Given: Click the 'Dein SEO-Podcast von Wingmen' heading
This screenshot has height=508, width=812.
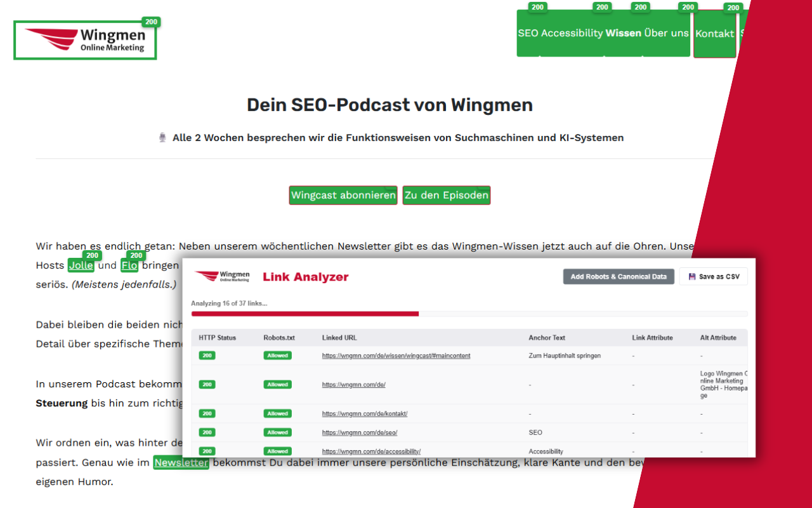Looking at the screenshot, I should tap(390, 105).
